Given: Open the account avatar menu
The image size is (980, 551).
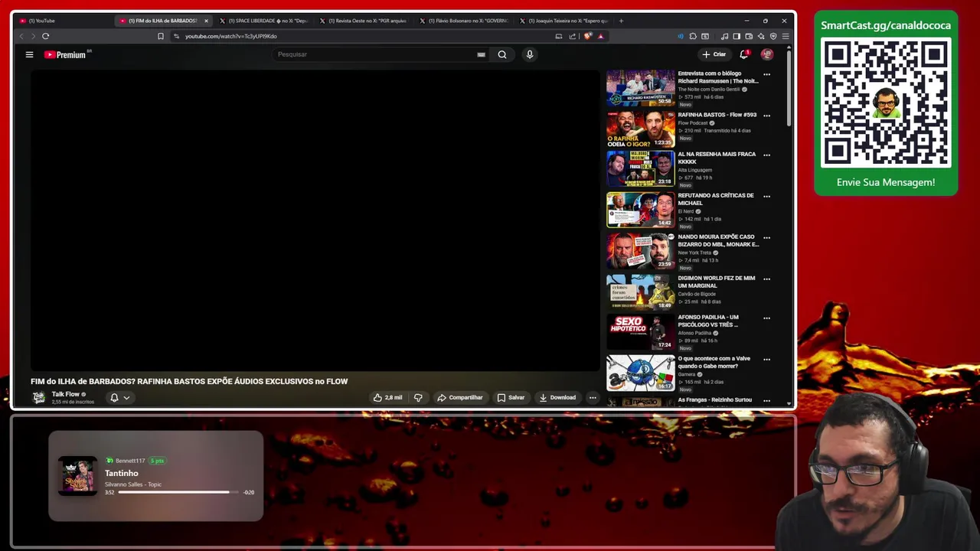Looking at the screenshot, I should tap(766, 54).
